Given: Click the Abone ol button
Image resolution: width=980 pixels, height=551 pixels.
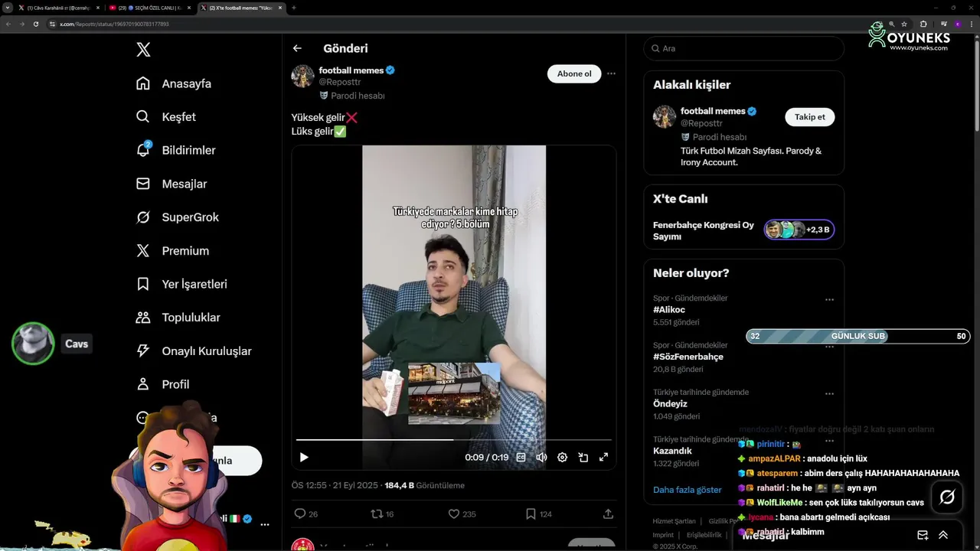Looking at the screenshot, I should pos(574,73).
